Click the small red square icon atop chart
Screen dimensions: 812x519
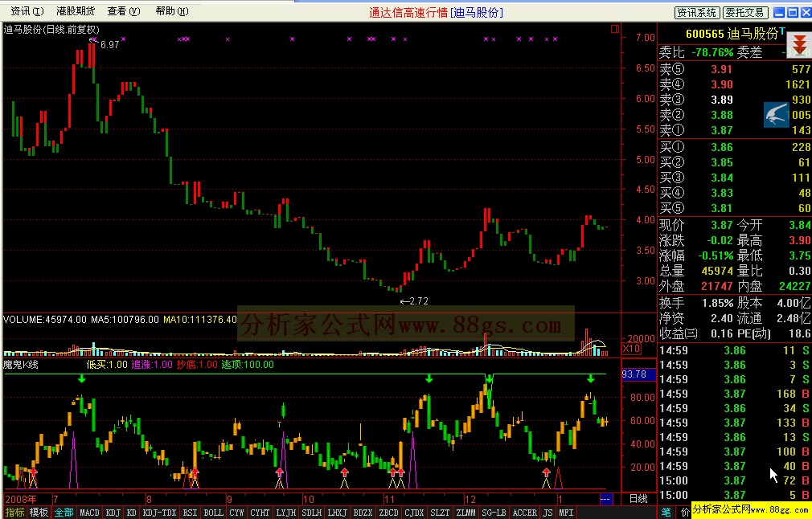pos(615,29)
